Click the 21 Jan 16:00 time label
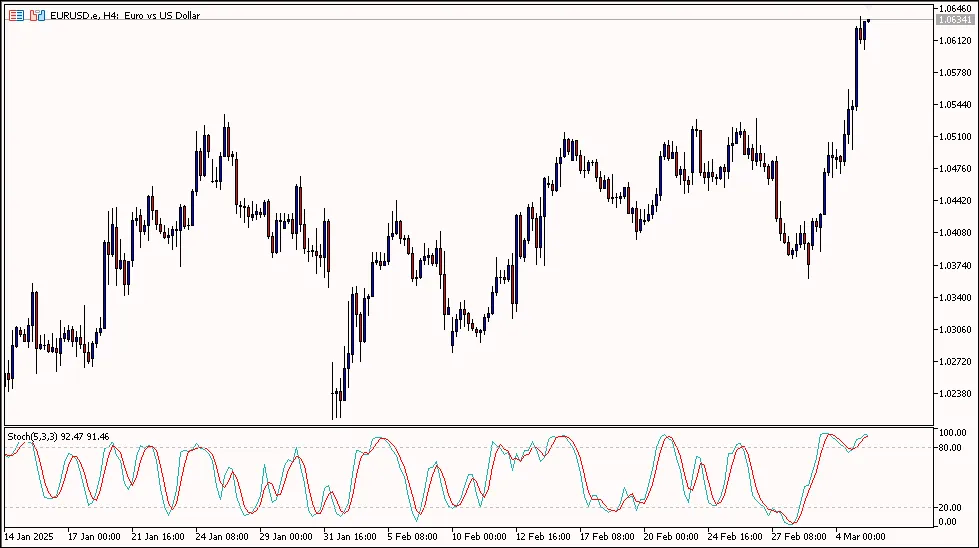Viewport: 979px width, 548px height. coord(158,536)
